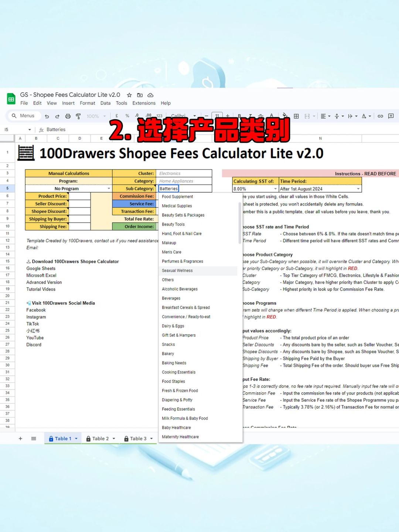Open the File menu
This screenshot has width=399, height=532.
tap(24, 103)
